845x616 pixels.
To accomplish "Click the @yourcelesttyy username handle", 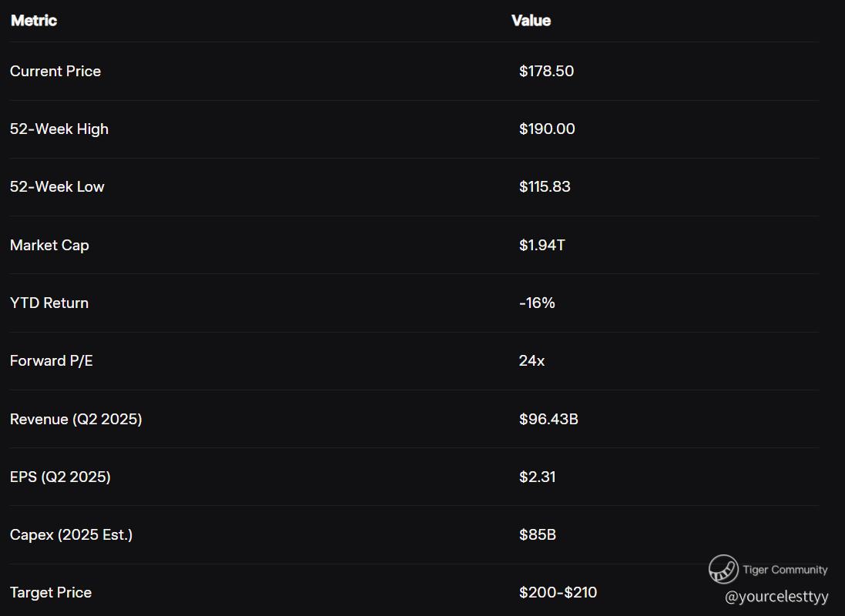I will pyautogui.click(x=776, y=596).
